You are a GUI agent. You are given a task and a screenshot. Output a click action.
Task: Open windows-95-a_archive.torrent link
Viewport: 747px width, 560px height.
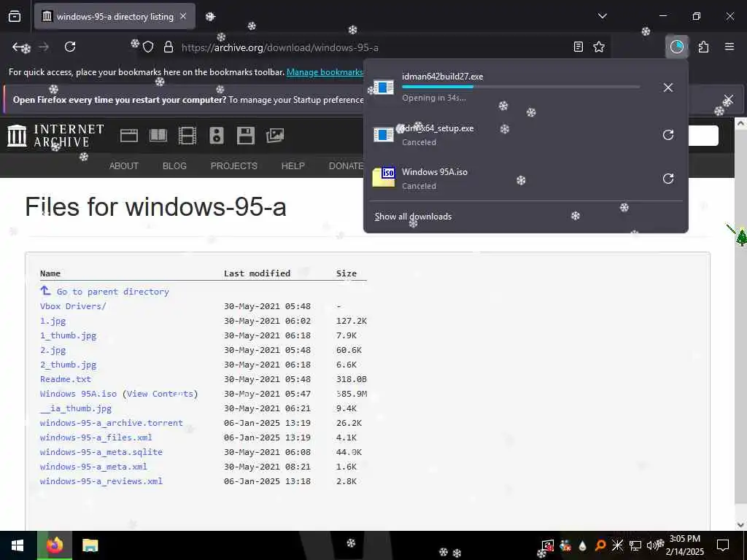112,423
